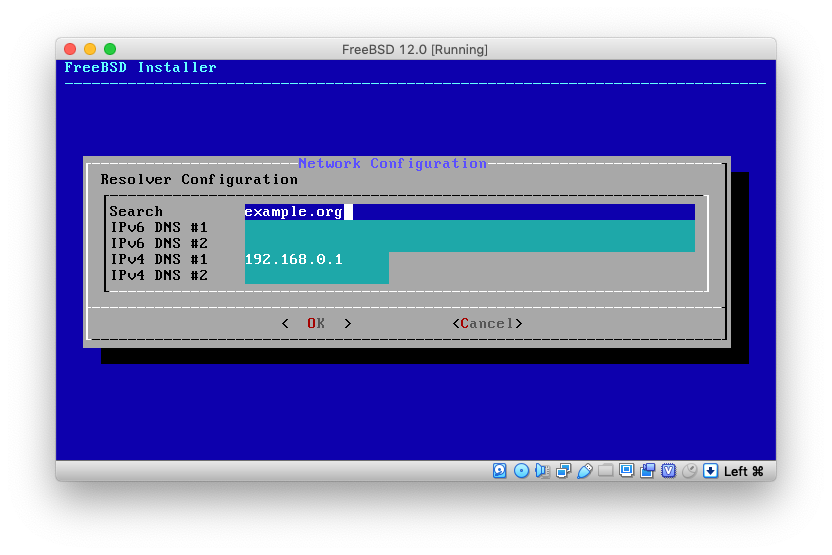
Task: Click the video capture status icon
Action: click(x=648, y=471)
